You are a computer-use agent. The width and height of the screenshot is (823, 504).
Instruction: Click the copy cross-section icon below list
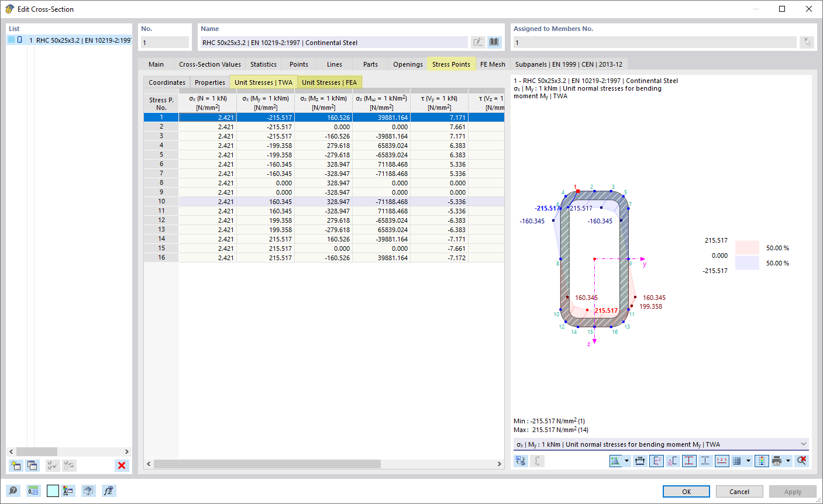[33, 465]
